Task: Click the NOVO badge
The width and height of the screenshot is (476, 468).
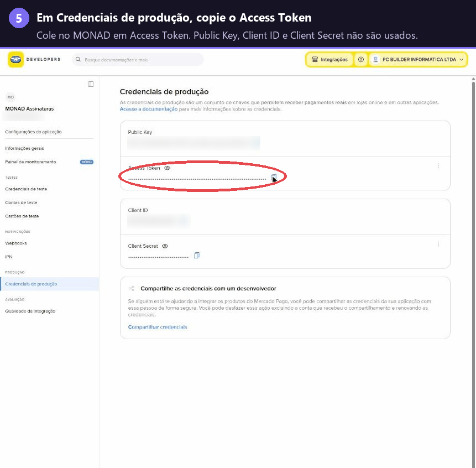Action: (x=87, y=162)
